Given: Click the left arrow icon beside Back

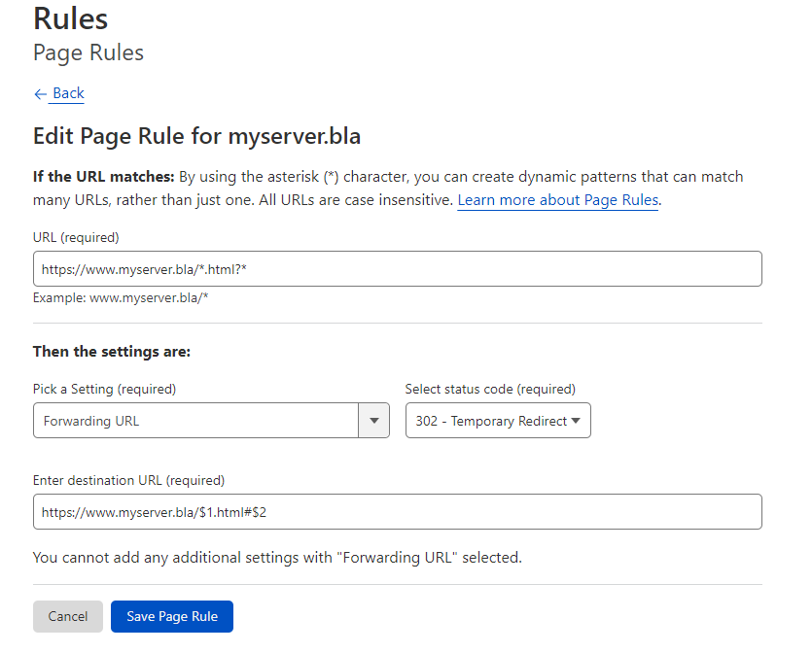Looking at the screenshot, I should [x=40, y=94].
